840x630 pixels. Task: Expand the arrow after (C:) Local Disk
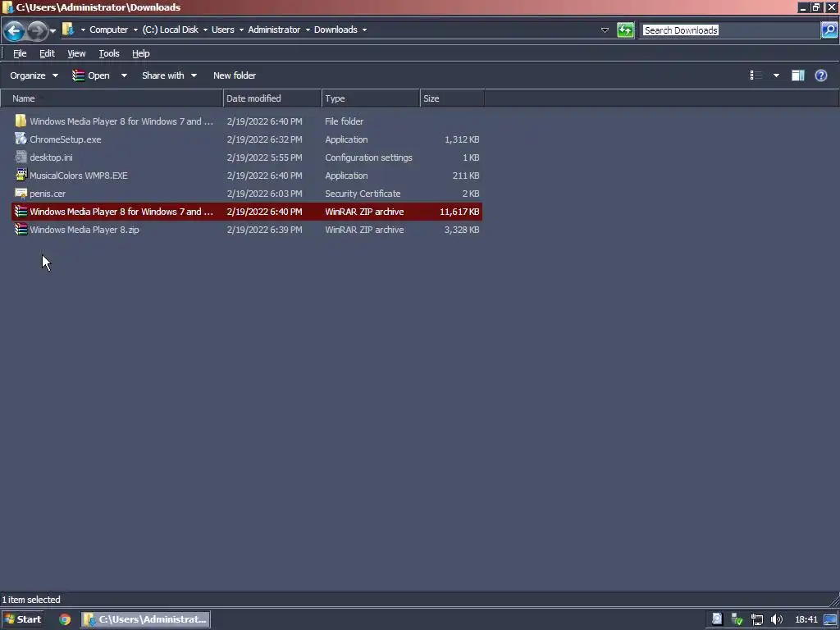tap(205, 30)
